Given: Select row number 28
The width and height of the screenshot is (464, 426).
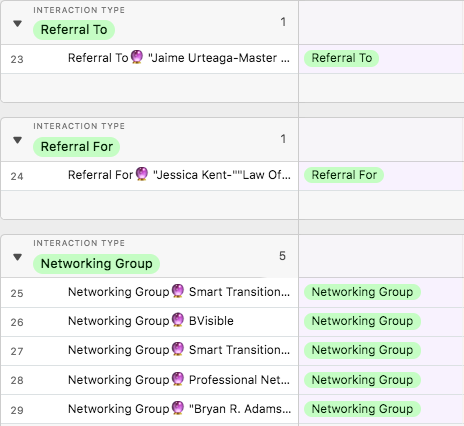Looking at the screenshot, I should click(x=17, y=380).
